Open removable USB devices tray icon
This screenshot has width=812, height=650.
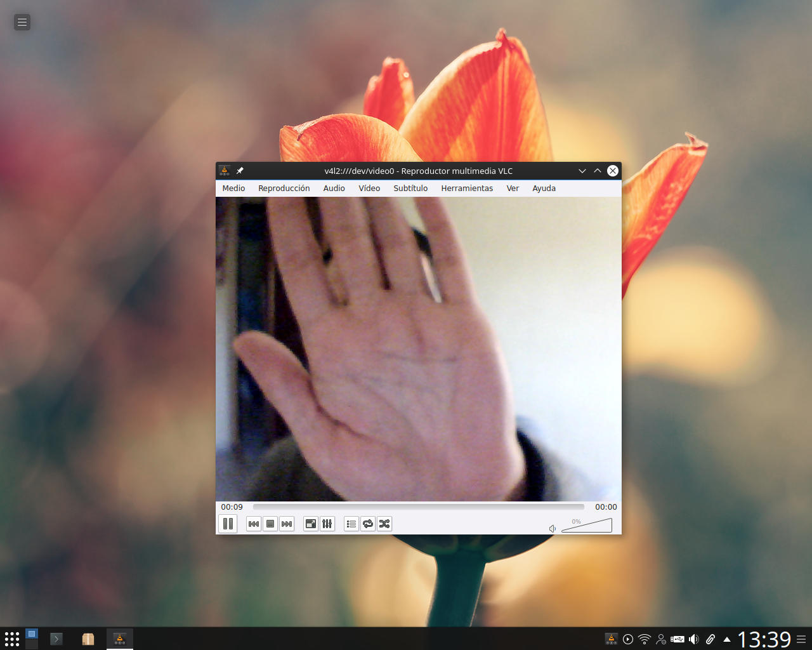point(678,639)
